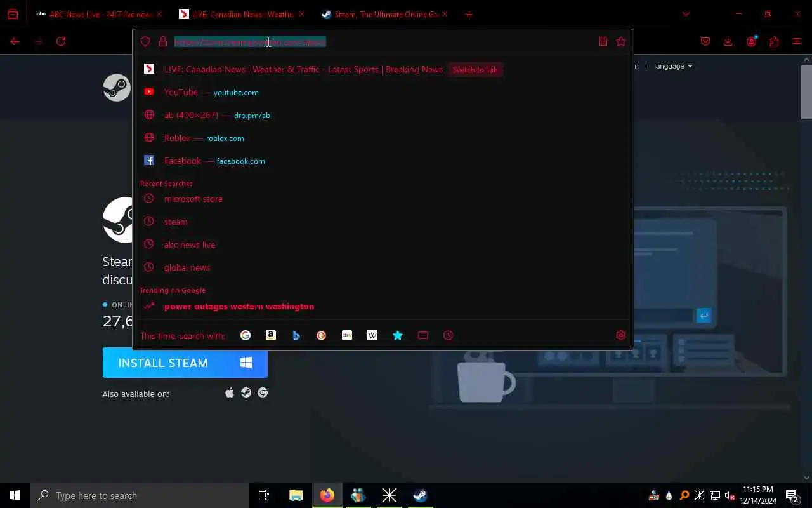
Task: Close the Canadian News tab
Action: (302, 14)
